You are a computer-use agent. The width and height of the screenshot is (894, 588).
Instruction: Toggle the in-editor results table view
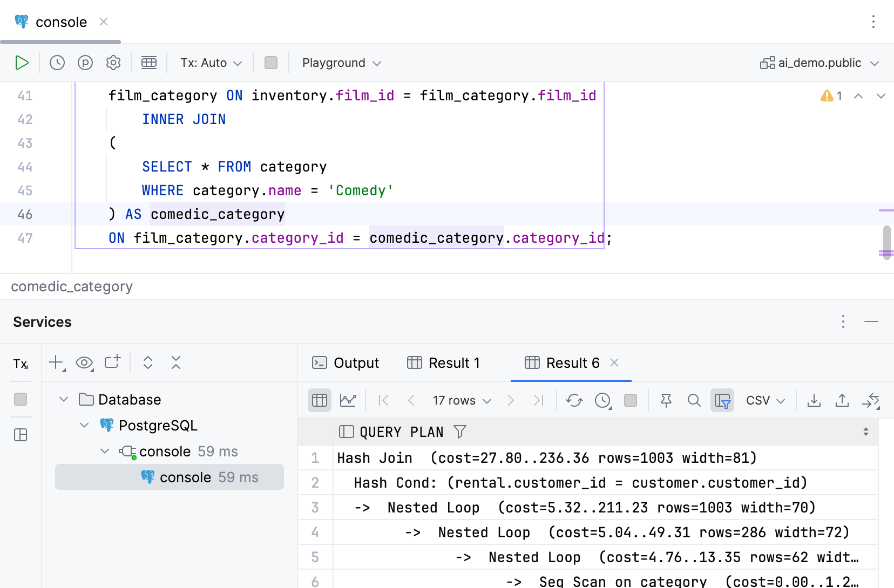click(149, 63)
